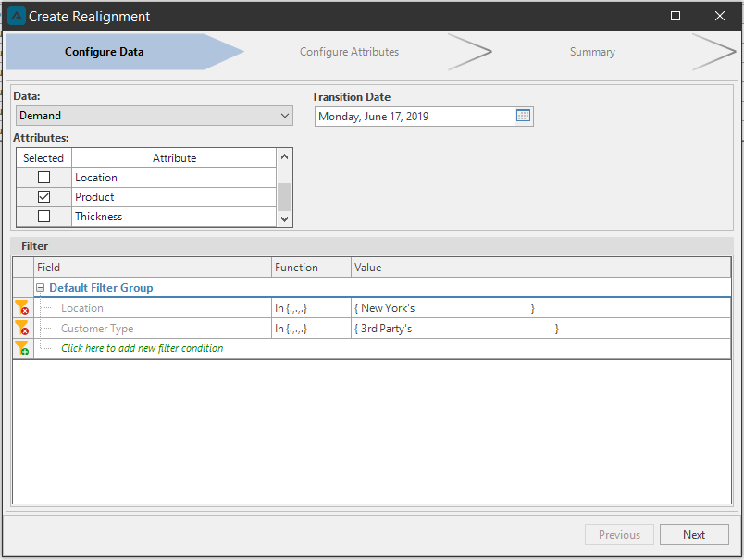Uncheck the Product attribute checkbox

coord(43,197)
